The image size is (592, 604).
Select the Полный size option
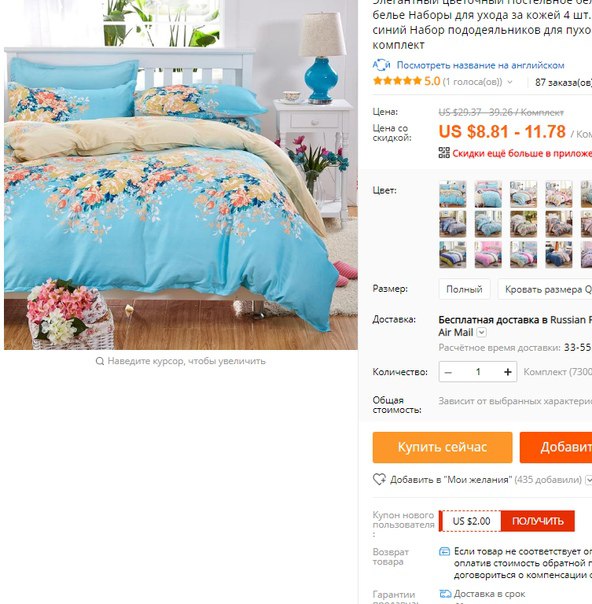[464, 289]
